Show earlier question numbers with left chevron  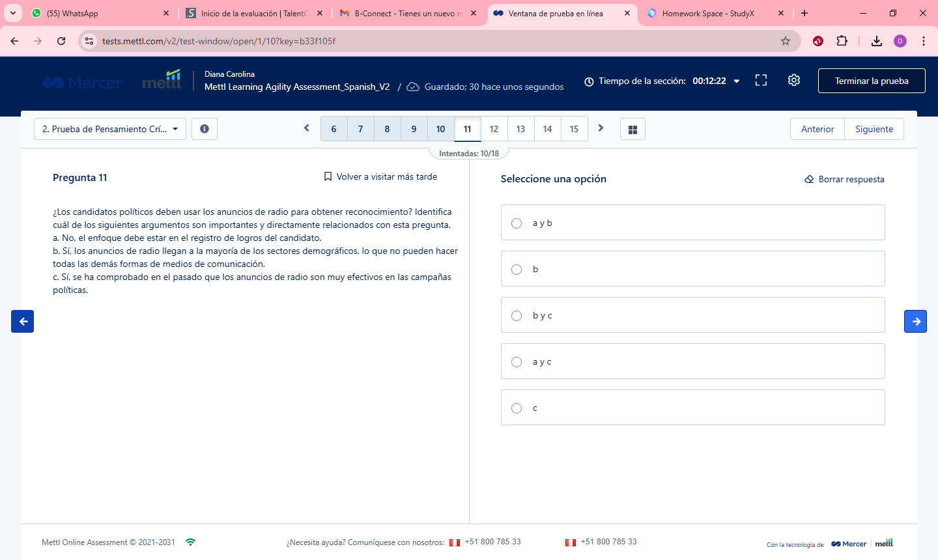pos(307,128)
